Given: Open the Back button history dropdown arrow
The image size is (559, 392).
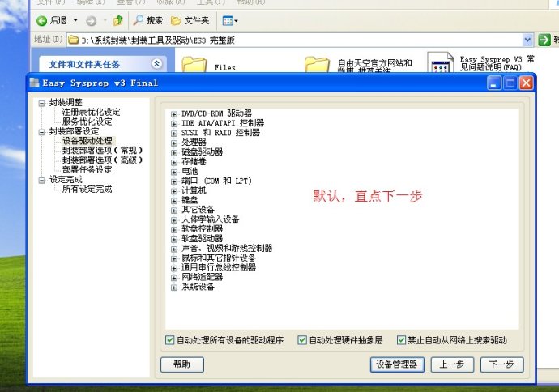Looking at the screenshot, I should pos(75,21).
